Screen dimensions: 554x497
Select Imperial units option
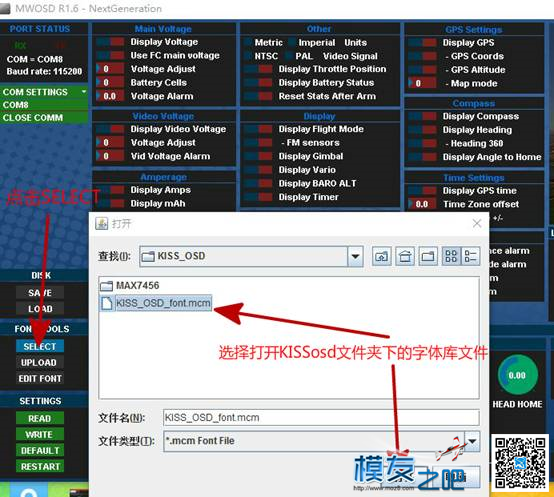(291, 43)
